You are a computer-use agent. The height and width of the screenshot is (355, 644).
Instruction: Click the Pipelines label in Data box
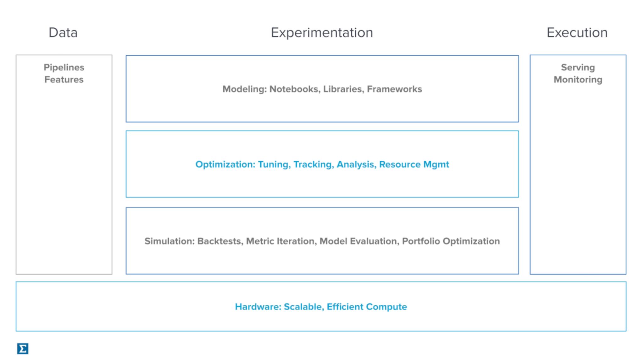[x=64, y=67]
